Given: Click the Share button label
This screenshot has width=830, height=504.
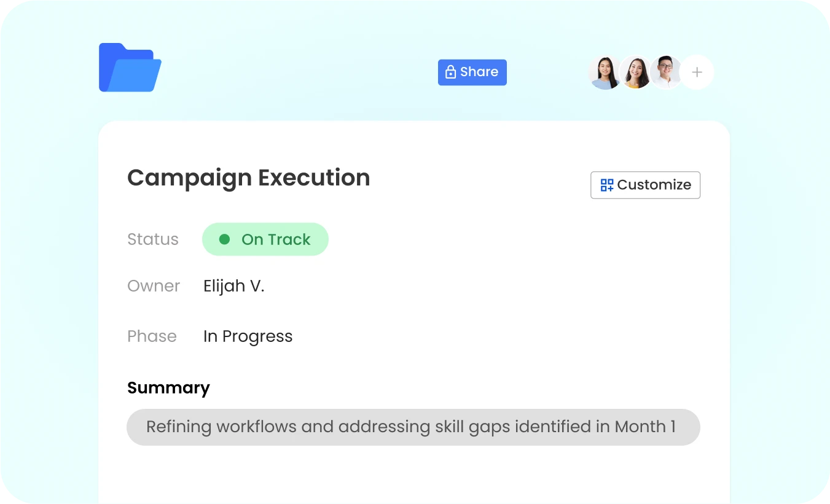Looking at the screenshot, I should pyautogui.click(x=479, y=72).
